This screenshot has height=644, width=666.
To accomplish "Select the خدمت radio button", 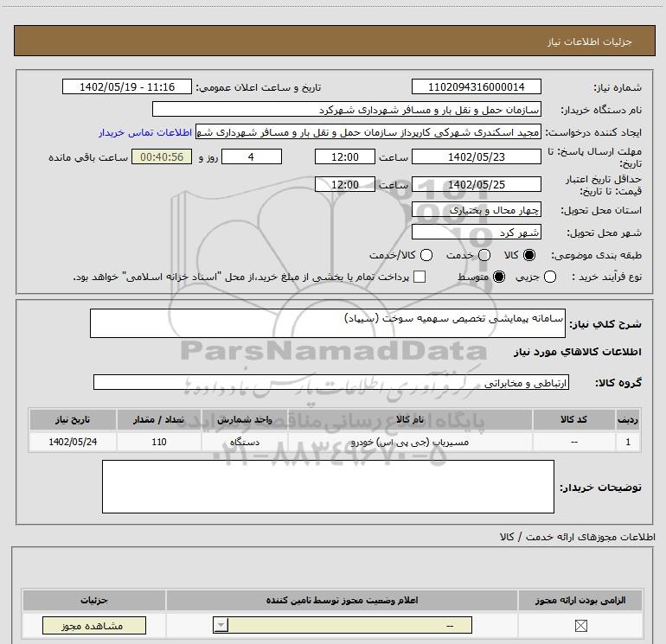I will [x=484, y=255].
